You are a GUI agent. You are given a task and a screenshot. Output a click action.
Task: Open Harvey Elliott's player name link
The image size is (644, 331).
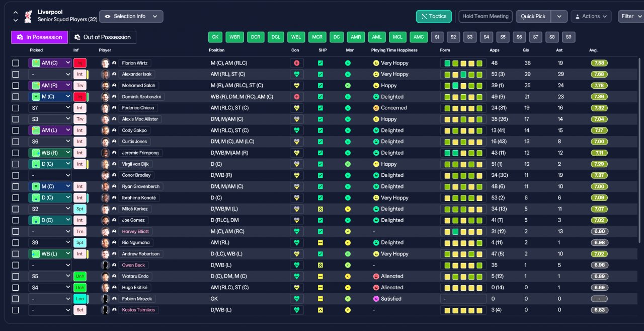136,231
